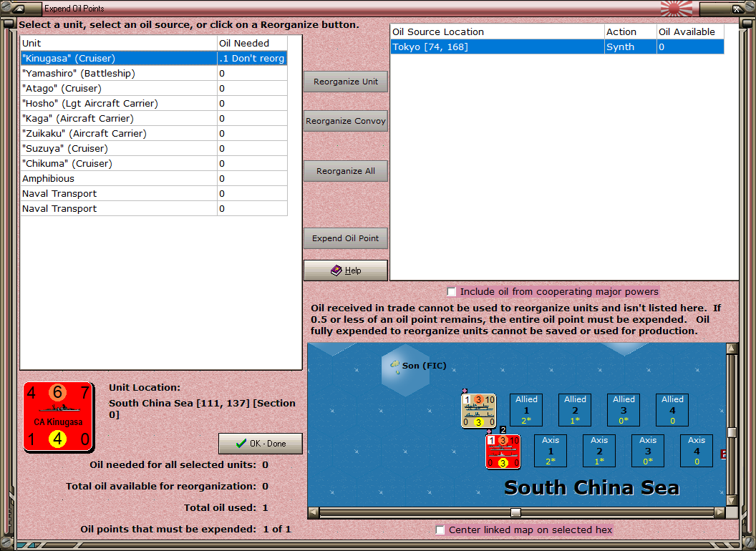Image resolution: width=756 pixels, height=551 pixels.
Task: Click the Japanese rising sun flag icon
Action: (676, 8)
